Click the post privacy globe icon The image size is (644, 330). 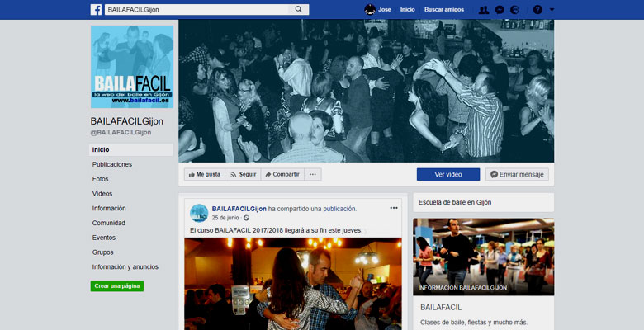[246, 218]
